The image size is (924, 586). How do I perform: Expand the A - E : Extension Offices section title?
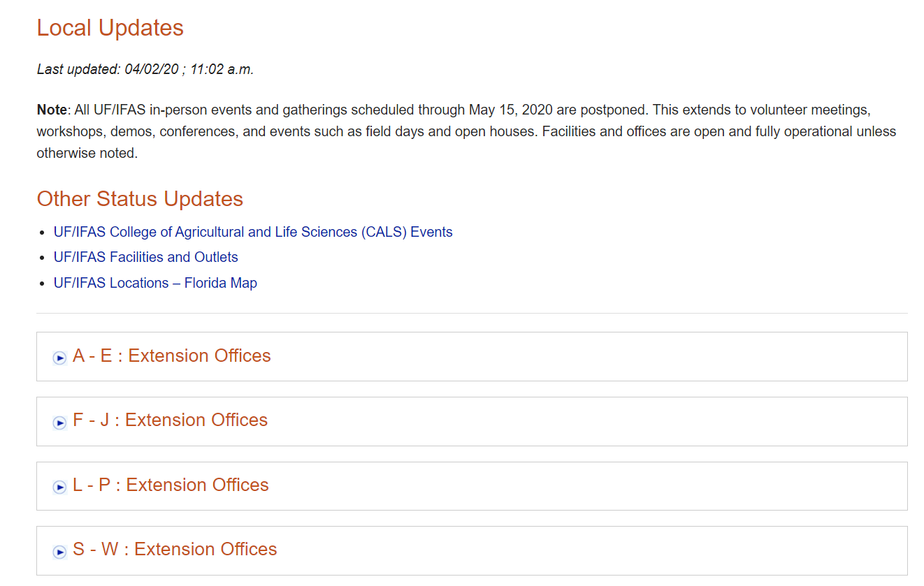click(171, 356)
